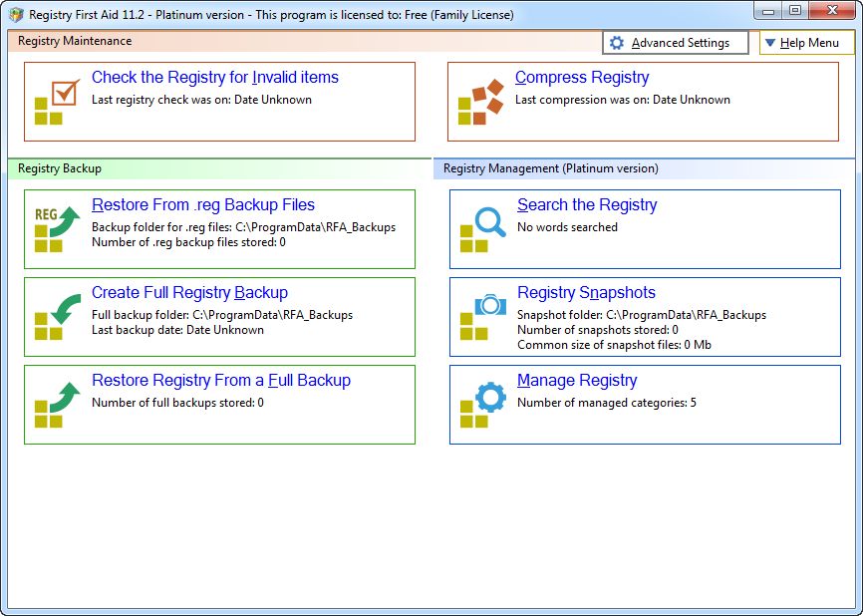The height and width of the screenshot is (616, 863).
Task: Click the Restore From a Full Backup arrow icon
Action: click(57, 405)
